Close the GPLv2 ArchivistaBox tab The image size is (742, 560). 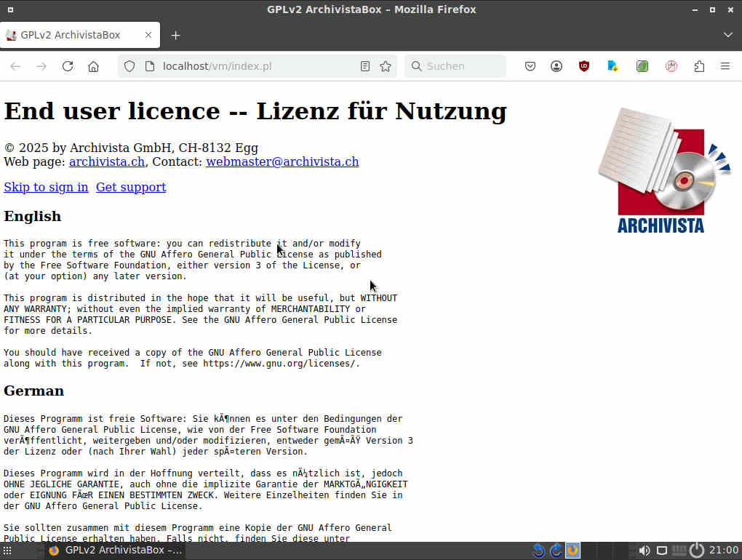pos(148,35)
